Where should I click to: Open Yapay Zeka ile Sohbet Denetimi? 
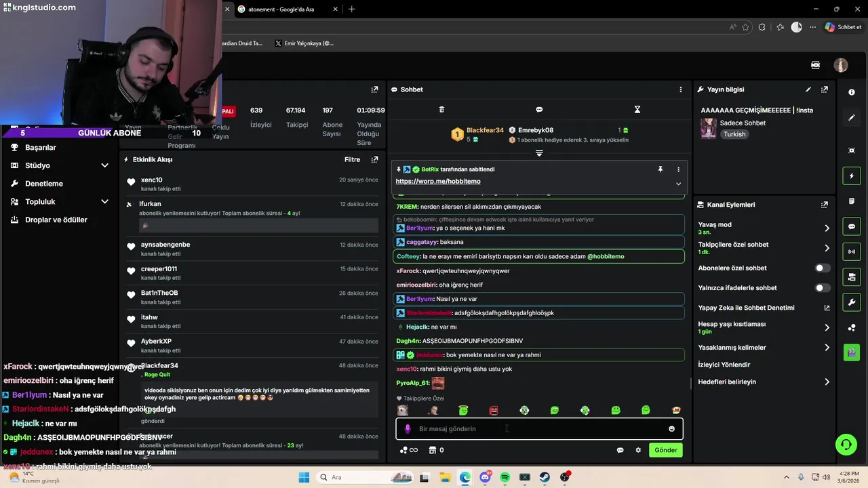coord(764,308)
